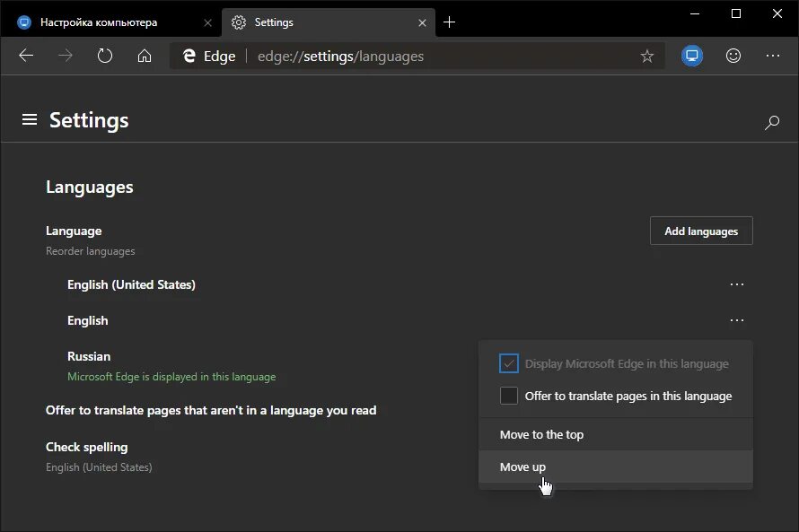This screenshot has width=799, height=532.
Task: Refresh the page with reload icon
Action: point(105,56)
